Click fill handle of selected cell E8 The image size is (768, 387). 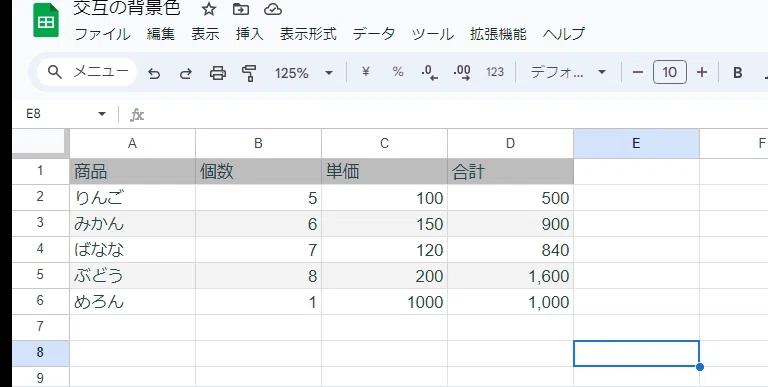pos(700,366)
